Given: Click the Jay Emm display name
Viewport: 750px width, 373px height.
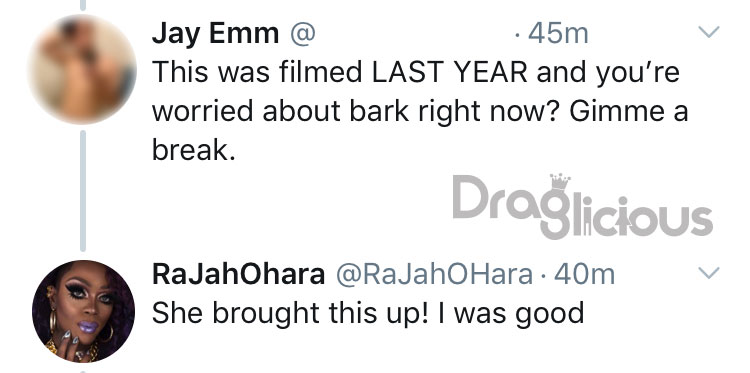Looking at the screenshot, I should tap(215, 34).
